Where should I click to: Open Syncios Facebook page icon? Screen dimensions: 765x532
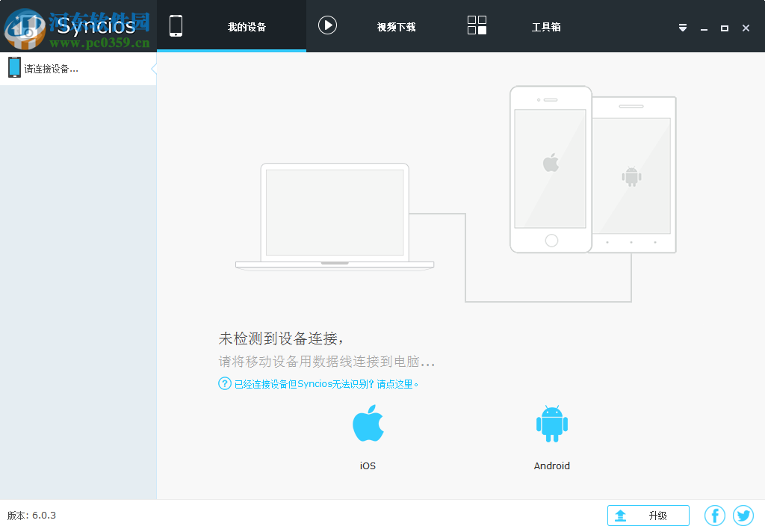click(715, 515)
